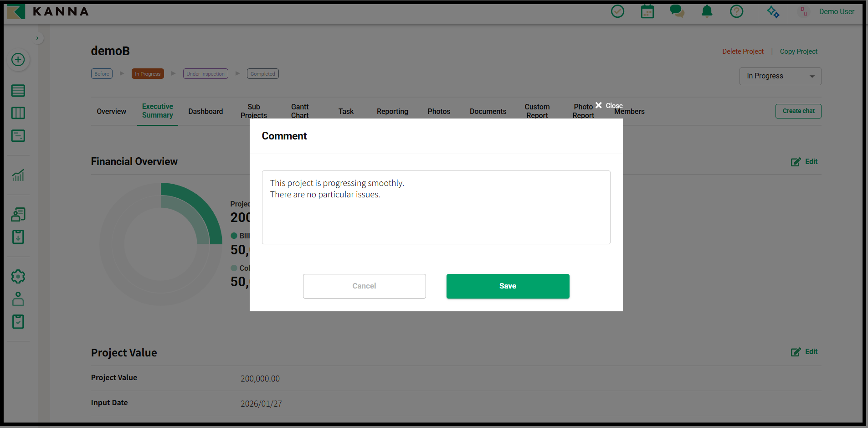Expand the collapsed sidebar chevron

(37, 38)
